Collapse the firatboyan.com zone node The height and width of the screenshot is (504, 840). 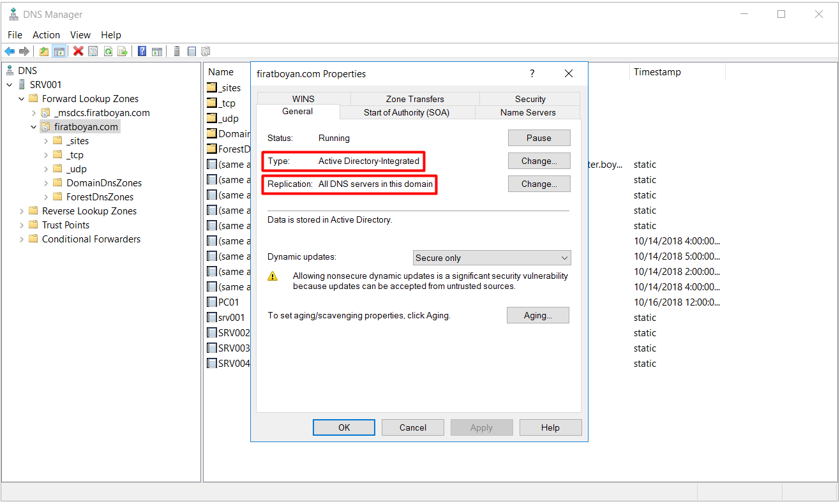coord(34,127)
